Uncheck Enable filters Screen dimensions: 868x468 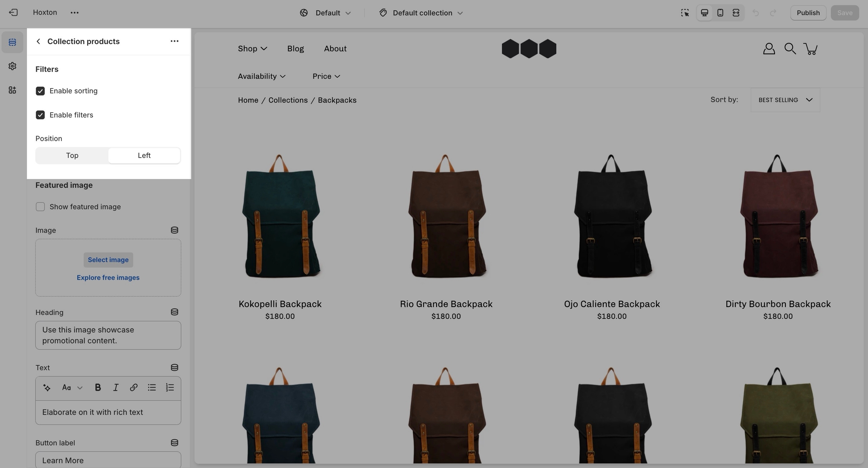click(40, 115)
